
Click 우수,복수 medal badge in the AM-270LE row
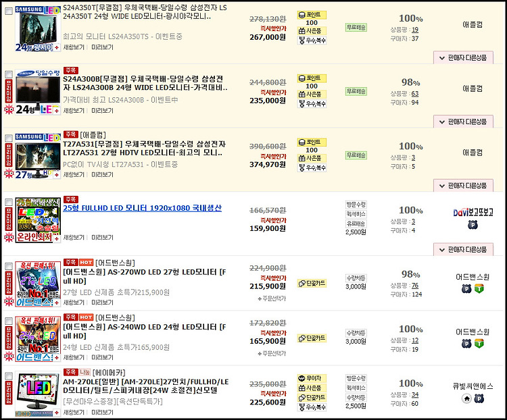(312, 407)
